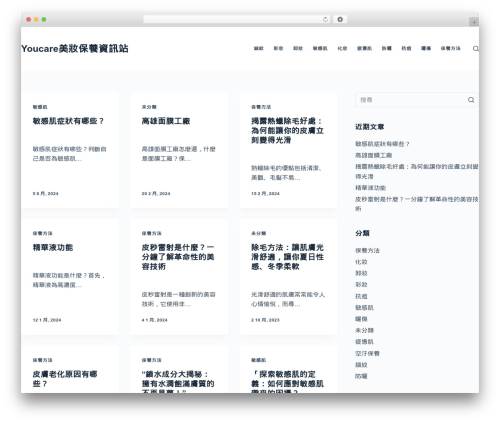Screen dimensions: 500x423
Task: Click 保養方法 tag on 皮秒雷射 card
Action: tap(152, 233)
